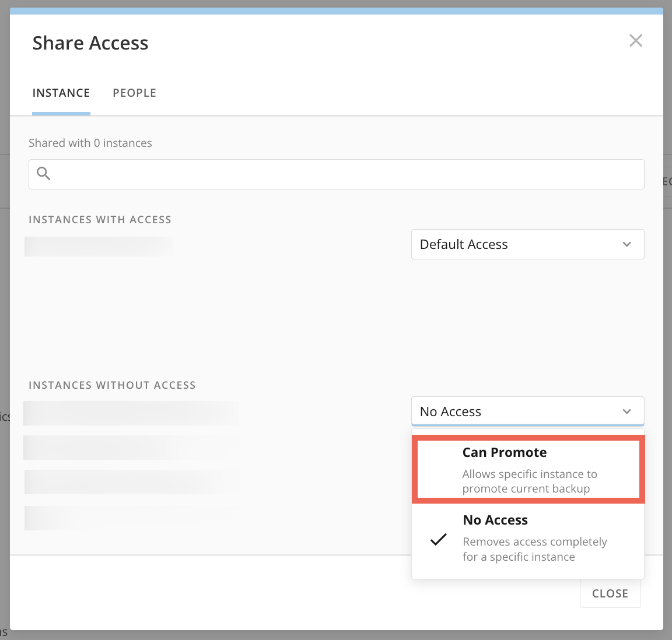The image size is (672, 640).
Task: Select Can Promote from the access menu
Action: pos(504,452)
